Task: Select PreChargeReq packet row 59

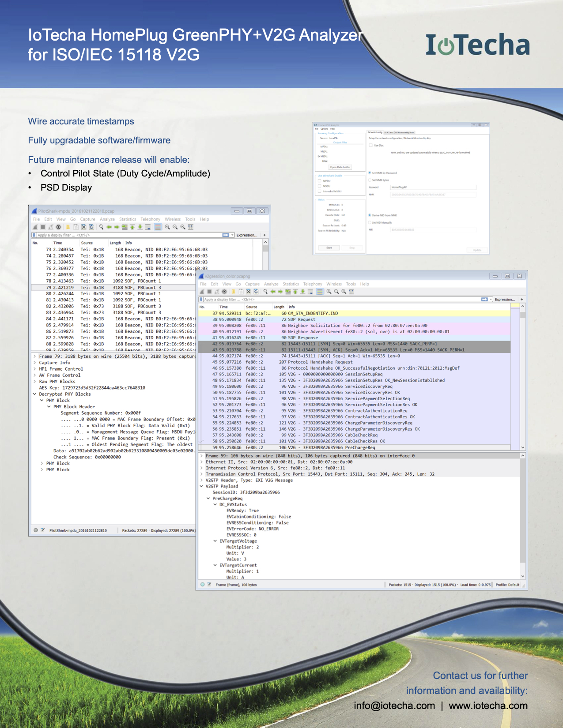Action: click(x=355, y=447)
